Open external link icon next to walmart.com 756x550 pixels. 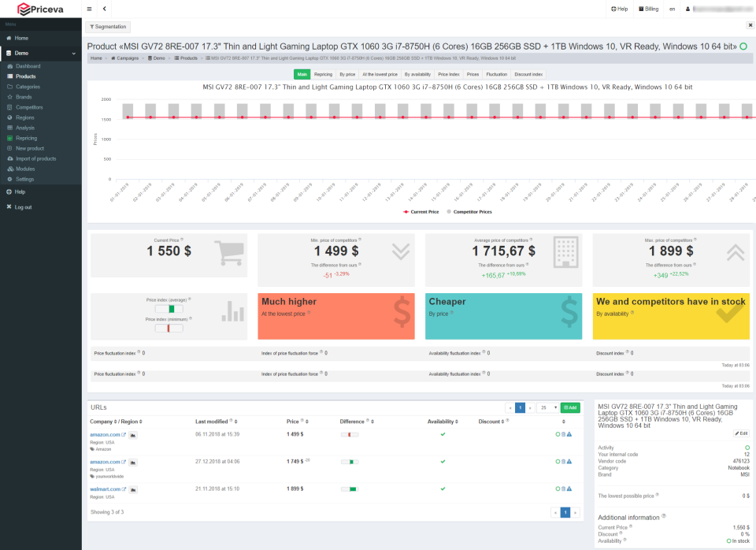(x=124, y=489)
